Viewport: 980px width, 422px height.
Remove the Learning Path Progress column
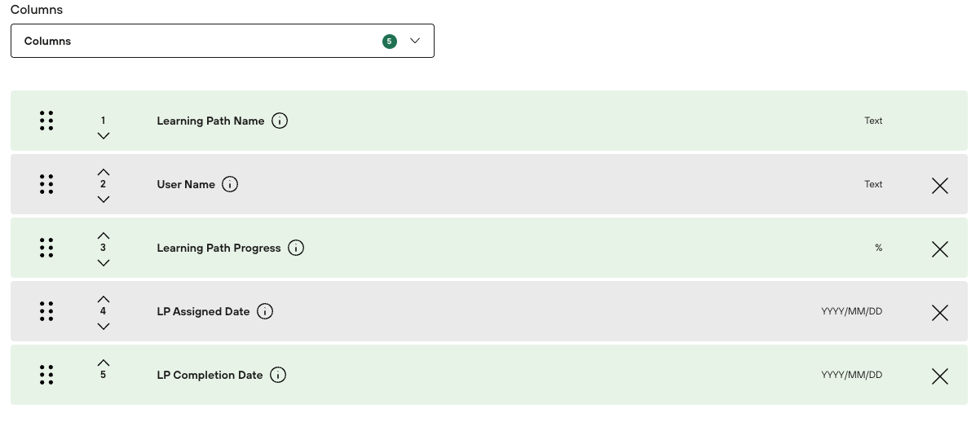click(939, 249)
